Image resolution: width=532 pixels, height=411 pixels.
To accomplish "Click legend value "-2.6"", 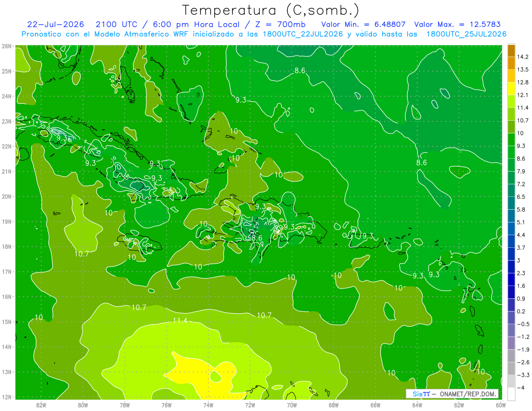I will point(523,362).
